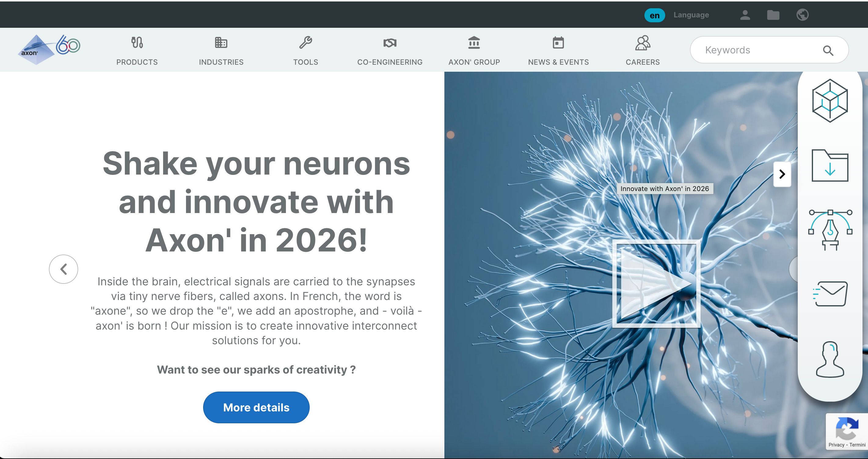Open the folder icon in top bar
Screen dimensions: 868x459
point(773,15)
